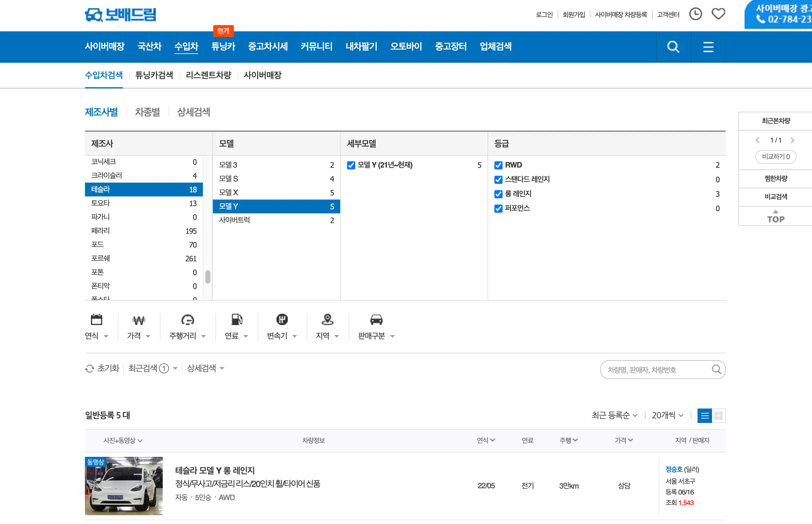Open the 최근 등록순 sort dropdown
Viewport: 812px width, 524px height.
tap(614, 415)
